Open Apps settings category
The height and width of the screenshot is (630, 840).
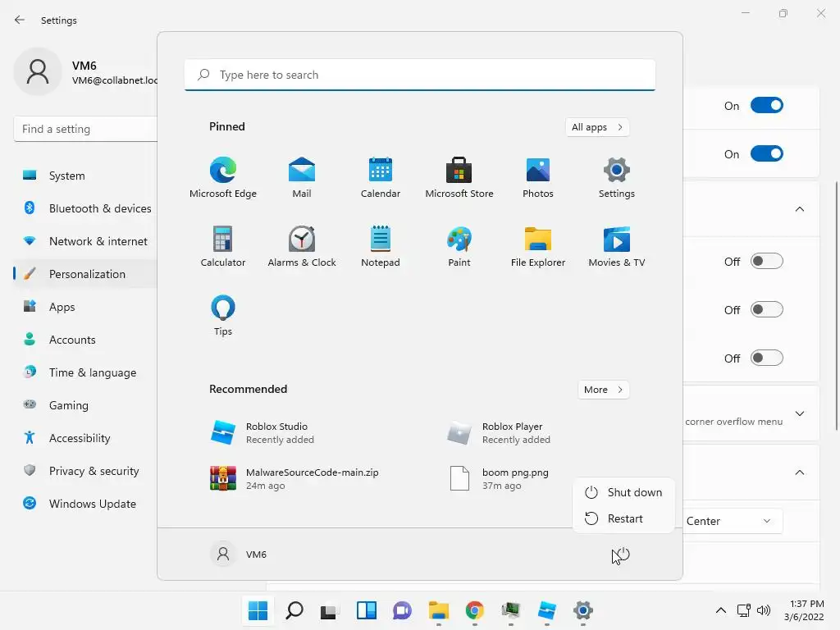tap(85, 307)
